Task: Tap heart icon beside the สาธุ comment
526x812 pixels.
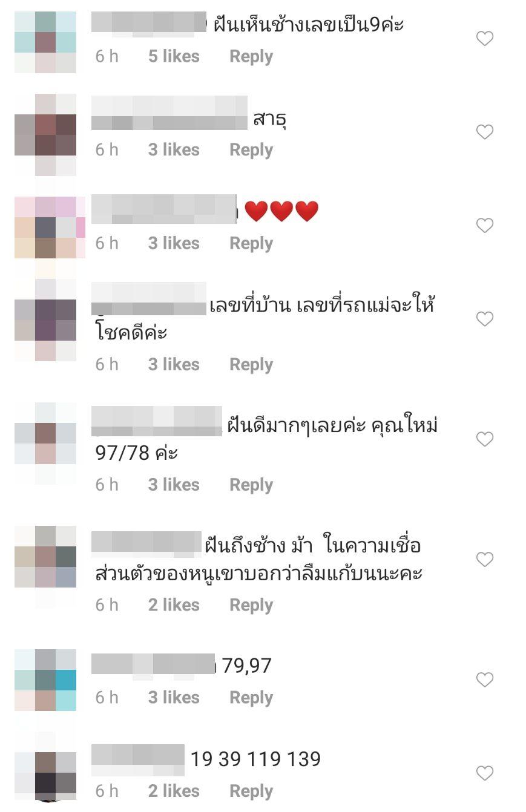Action: (x=485, y=132)
